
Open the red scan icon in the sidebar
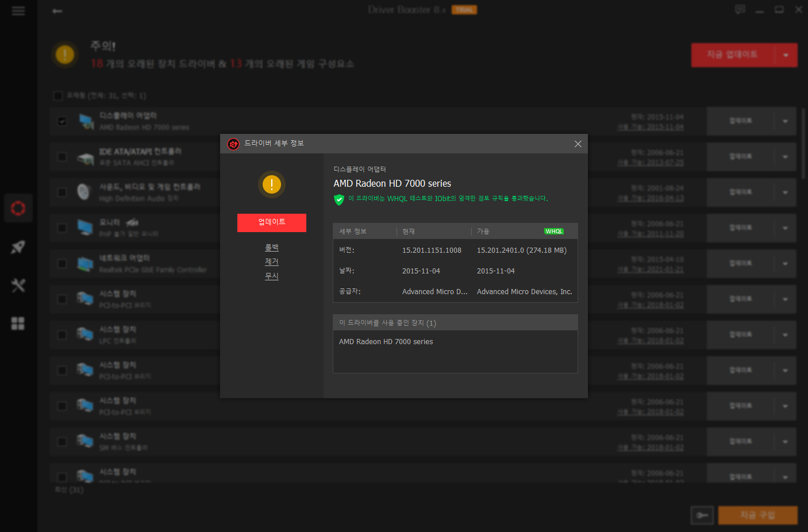pyautogui.click(x=18, y=208)
